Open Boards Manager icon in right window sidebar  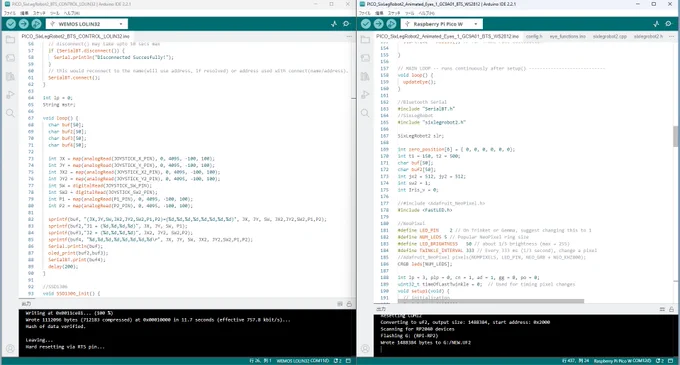[365, 58]
